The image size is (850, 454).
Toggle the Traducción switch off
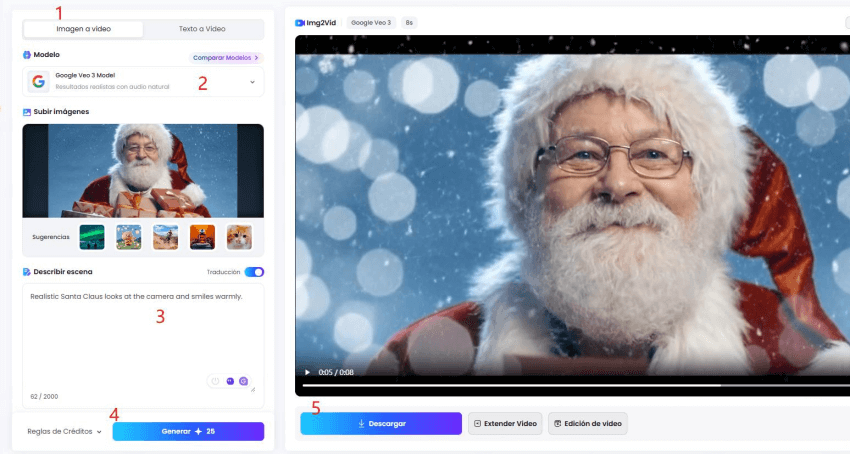pyautogui.click(x=254, y=272)
